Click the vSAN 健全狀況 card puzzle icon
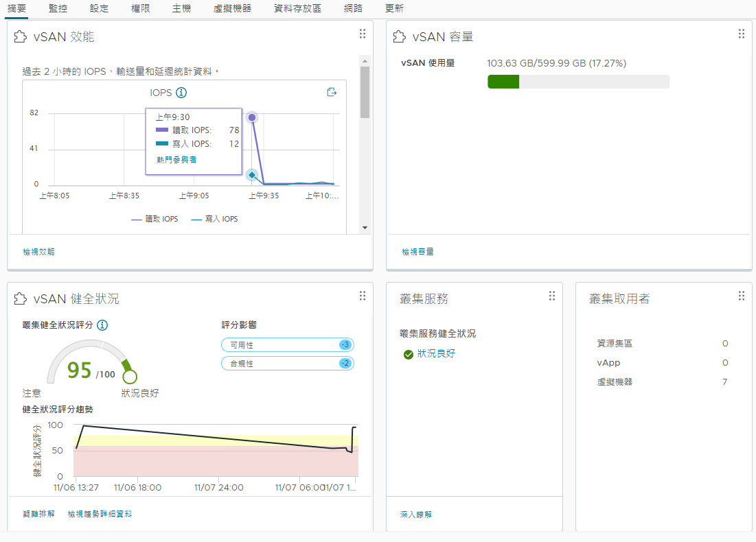The width and height of the screenshot is (756, 542). pyautogui.click(x=20, y=298)
